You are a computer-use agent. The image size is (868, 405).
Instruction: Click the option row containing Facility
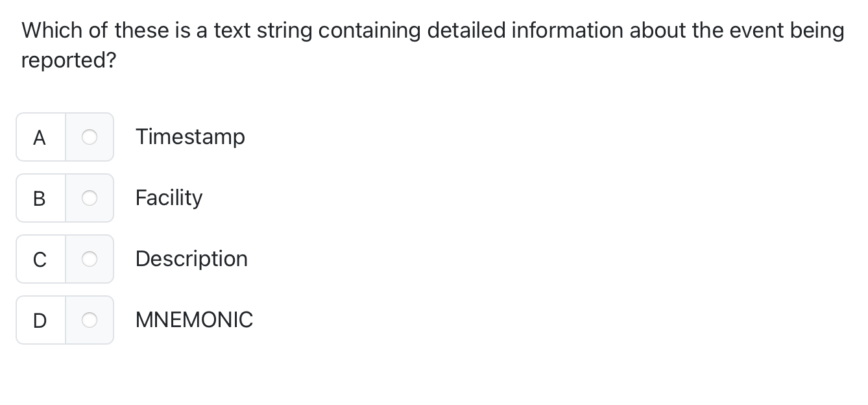tap(104, 198)
